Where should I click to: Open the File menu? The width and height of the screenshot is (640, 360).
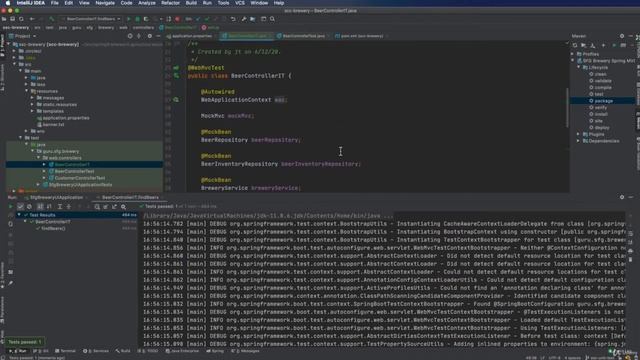point(54,3)
